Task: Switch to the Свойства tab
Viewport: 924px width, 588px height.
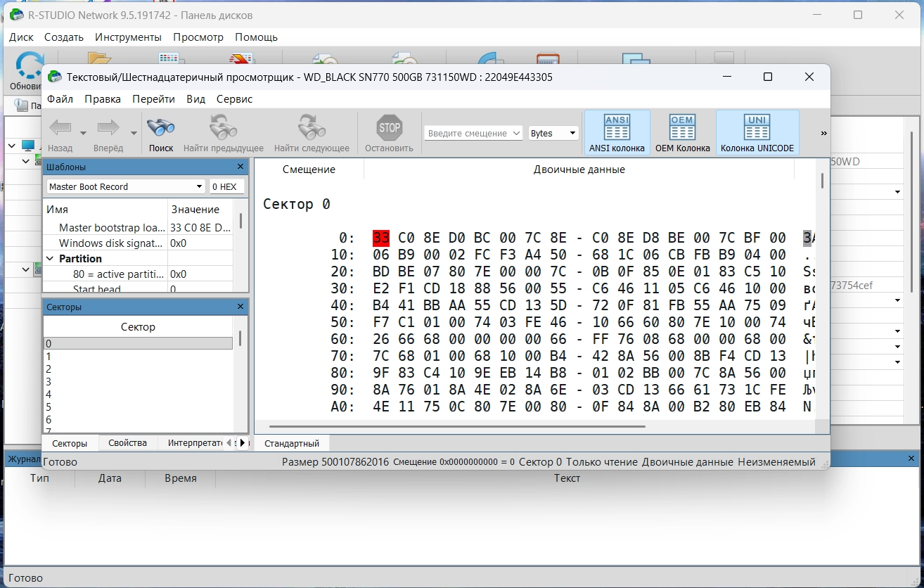Action: (127, 443)
